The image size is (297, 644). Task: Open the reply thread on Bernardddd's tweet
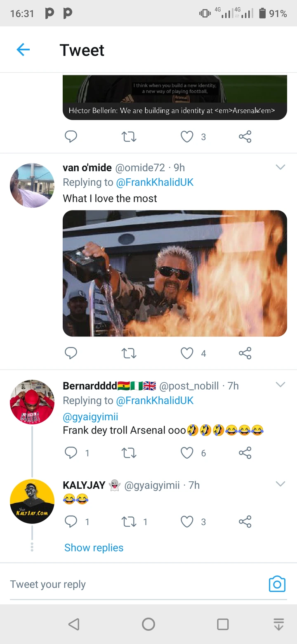point(71,453)
